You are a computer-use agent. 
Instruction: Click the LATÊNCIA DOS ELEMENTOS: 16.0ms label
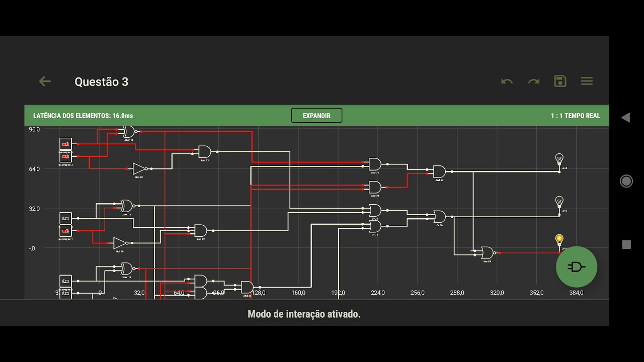click(x=83, y=116)
